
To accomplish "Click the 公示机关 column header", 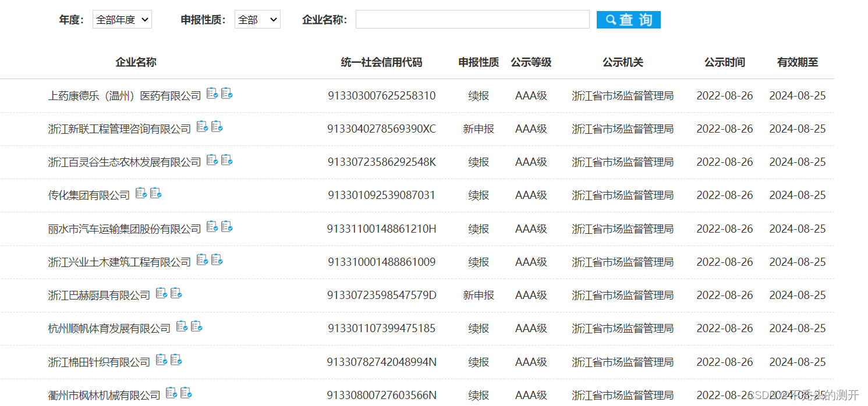I will [x=623, y=62].
